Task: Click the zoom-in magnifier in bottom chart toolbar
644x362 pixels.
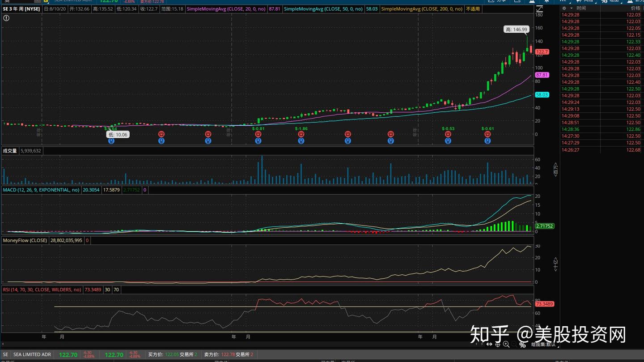Action: point(507,345)
